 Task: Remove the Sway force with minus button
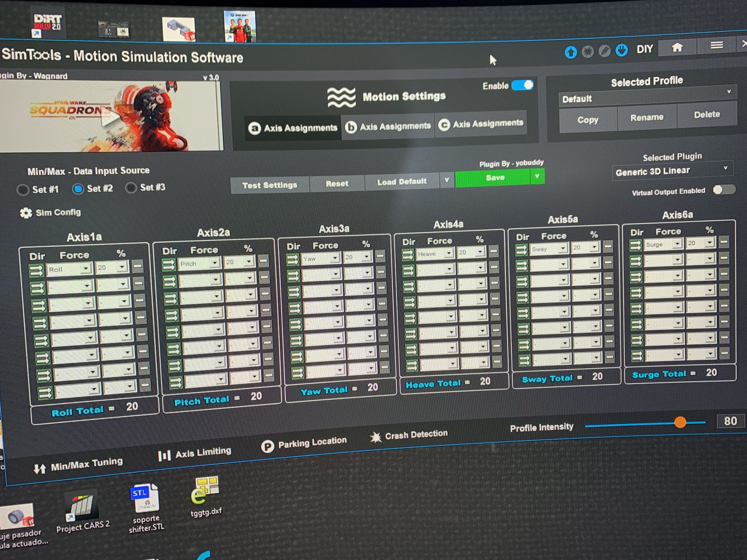coord(607,246)
